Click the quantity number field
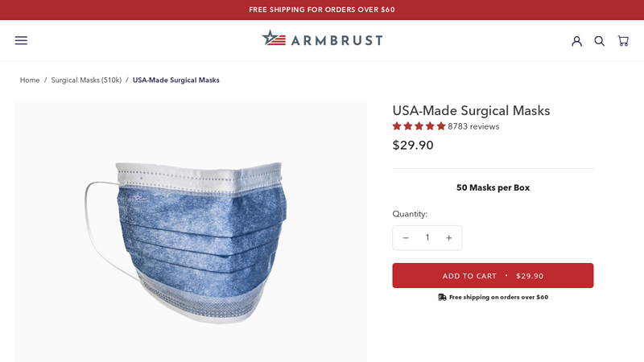This screenshot has width=644, height=362. coord(427,237)
